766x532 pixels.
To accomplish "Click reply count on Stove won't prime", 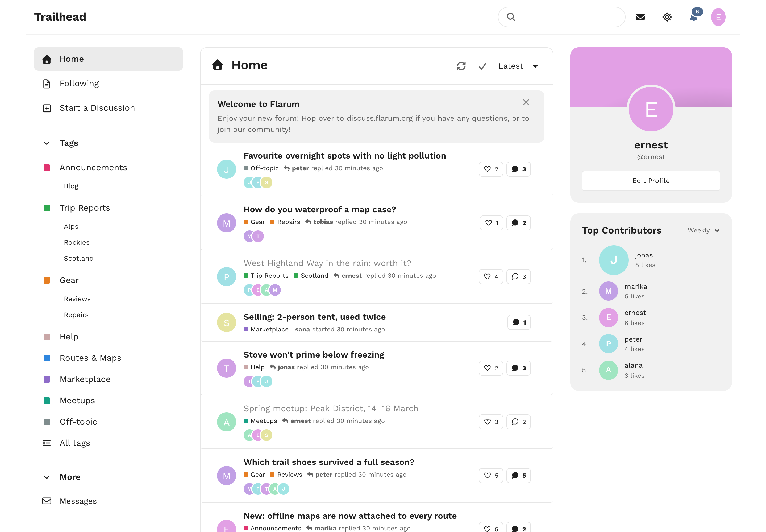I will pos(518,368).
